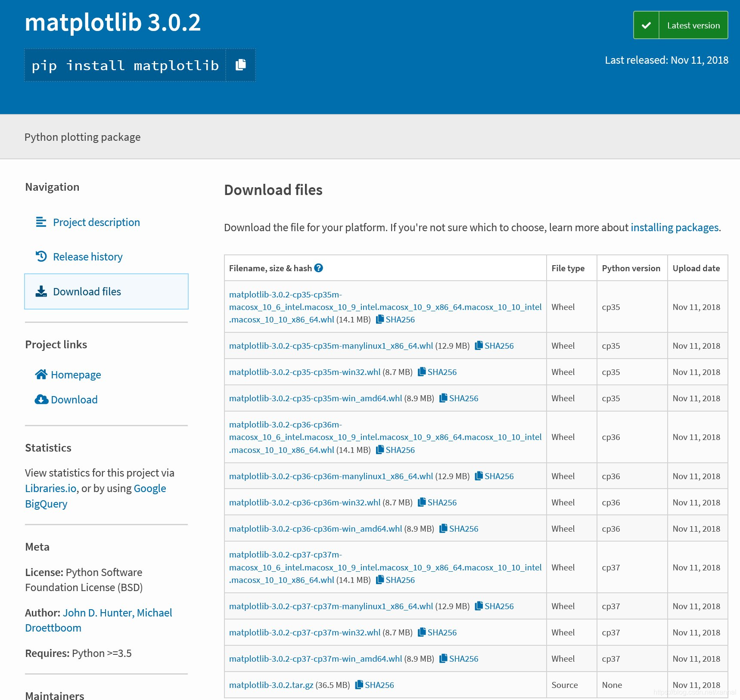Copy SHA256 for cp36 macosx wheel
740x700 pixels.
pos(395,450)
